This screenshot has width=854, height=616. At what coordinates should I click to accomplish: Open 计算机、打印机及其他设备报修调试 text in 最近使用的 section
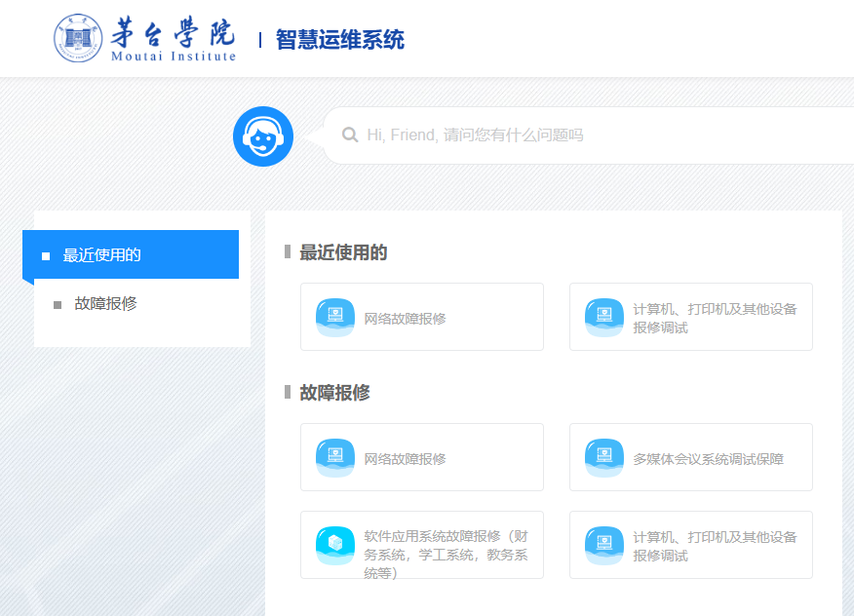point(715,318)
